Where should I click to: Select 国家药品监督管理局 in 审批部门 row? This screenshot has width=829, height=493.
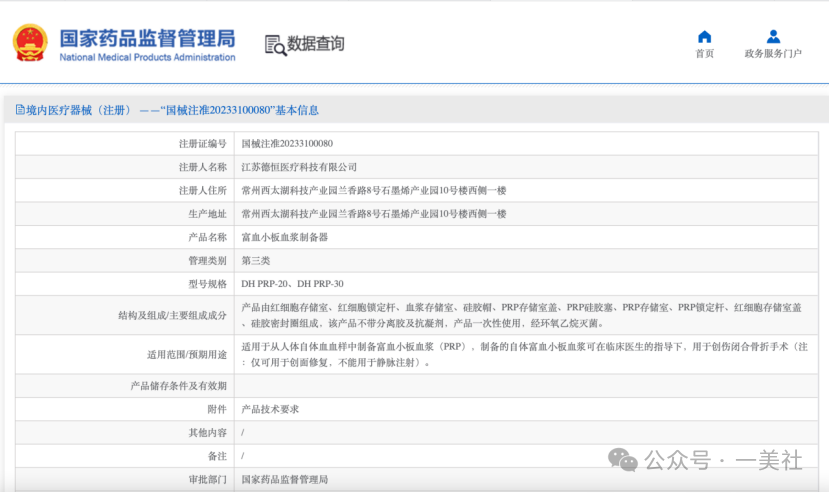pyautogui.click(x=284, y=479)
